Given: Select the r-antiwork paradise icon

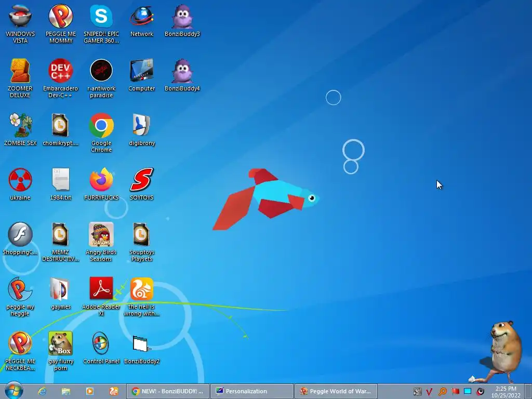Looking at the screenshot, I should 101,78.
